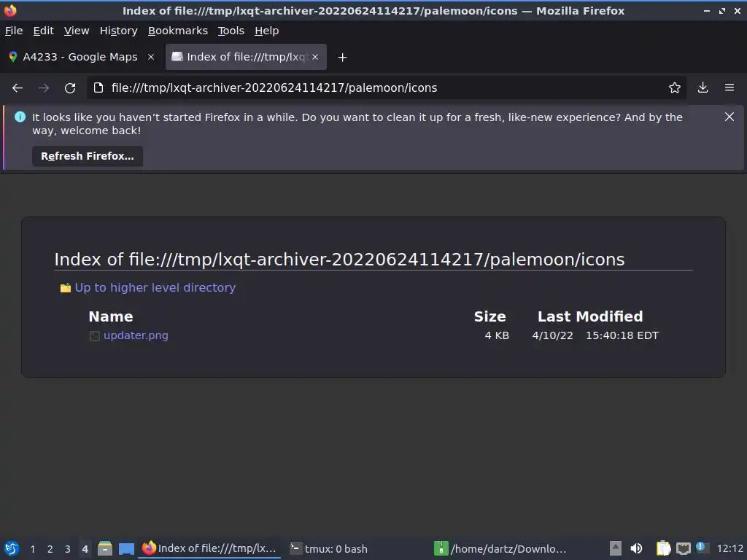Open the Bookmarks menu

click(178, 31)
